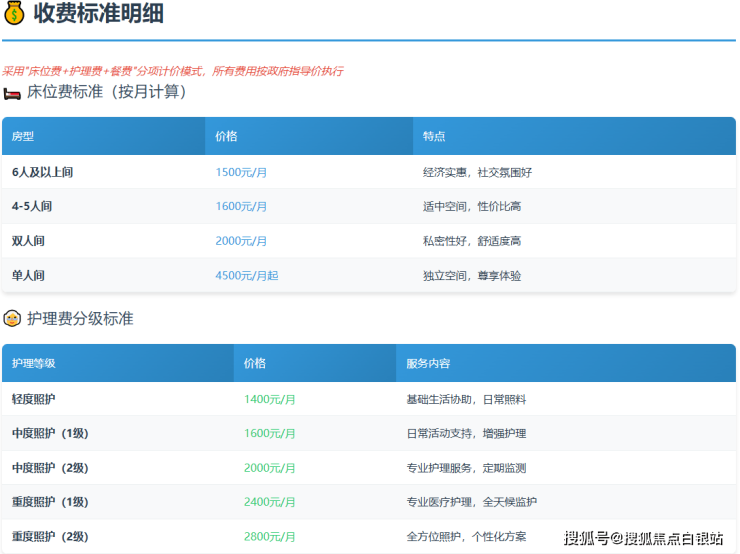
Task: Select the 双人间 room type cell
Action: tap(28, 241)
